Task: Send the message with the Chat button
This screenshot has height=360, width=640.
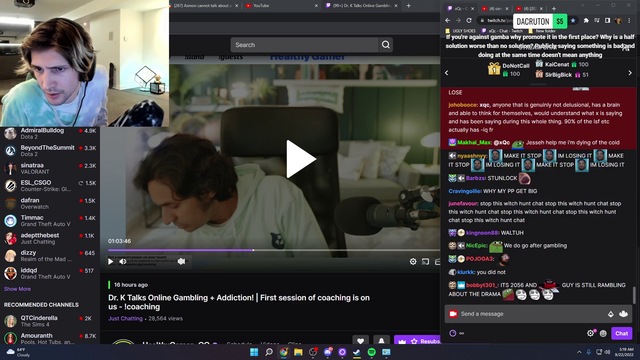Action: point(622,333)
